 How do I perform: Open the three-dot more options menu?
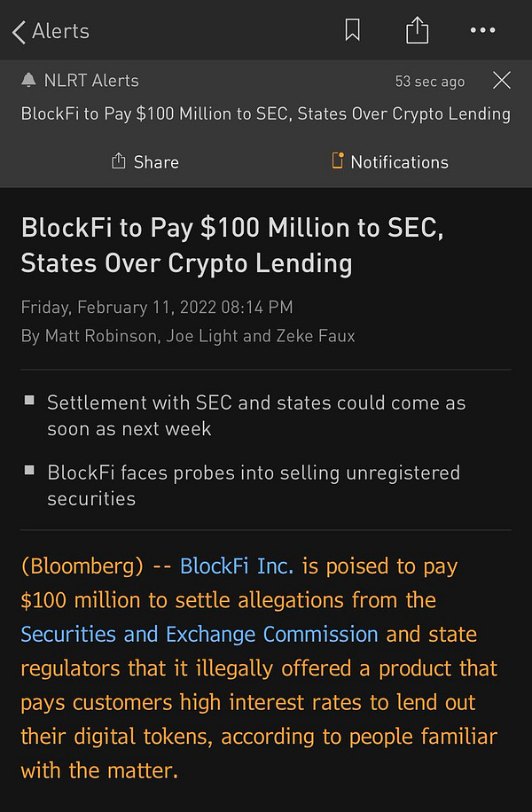coord(482,31)
